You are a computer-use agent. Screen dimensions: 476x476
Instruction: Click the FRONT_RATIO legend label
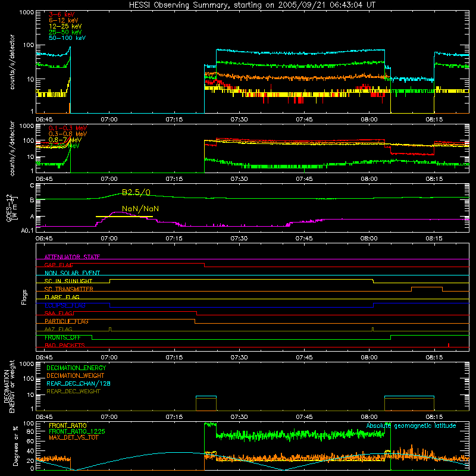[x=68, y=425]
